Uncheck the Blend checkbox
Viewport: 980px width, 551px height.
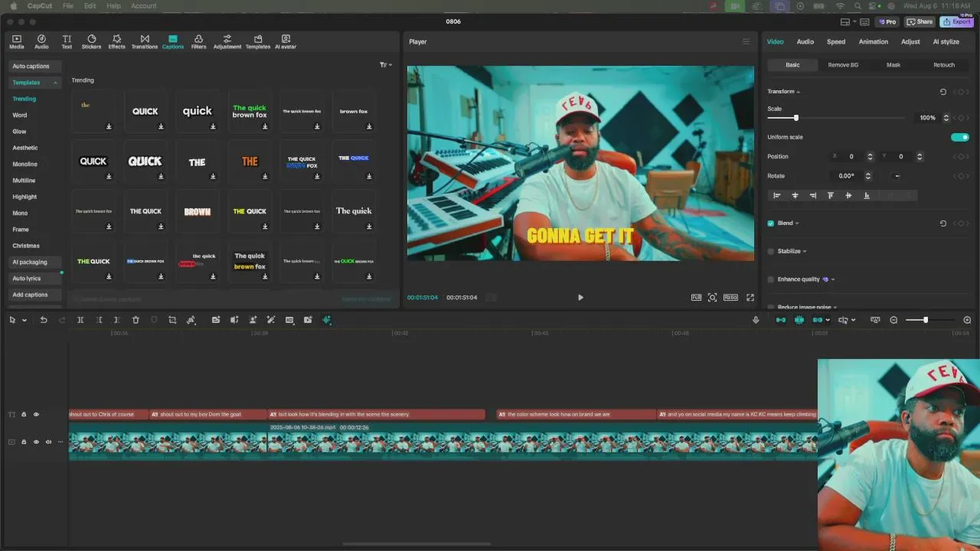pos(771,223)
